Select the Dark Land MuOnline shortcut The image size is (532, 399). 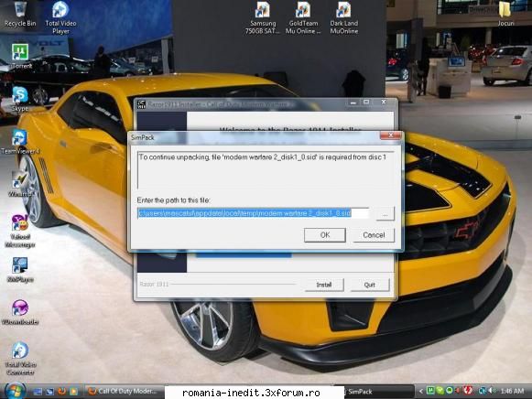(343, 17)
